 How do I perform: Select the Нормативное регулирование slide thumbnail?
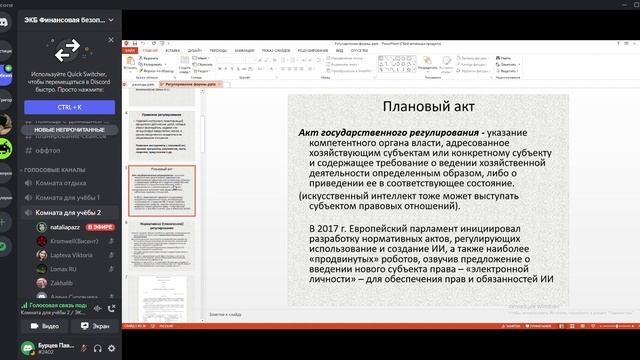tap(162, 246)
